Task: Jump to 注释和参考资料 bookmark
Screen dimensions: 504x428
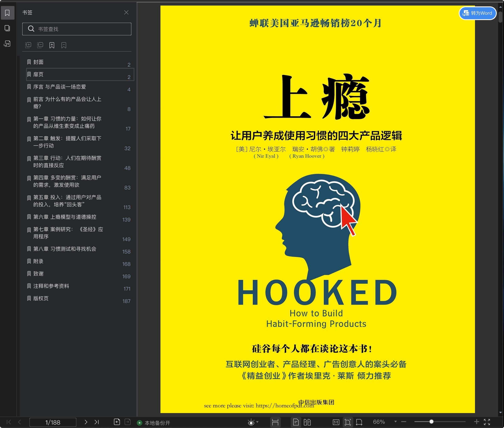Action: click(x=80, y=286)
